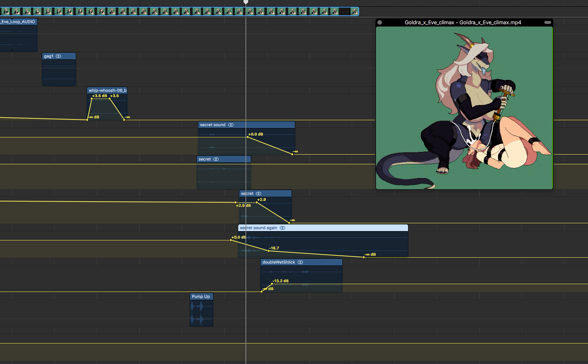Viewport: 588px width, 364px height.
Task: Select the -∞ point ending the secret region fade
Action: [289, 223]
